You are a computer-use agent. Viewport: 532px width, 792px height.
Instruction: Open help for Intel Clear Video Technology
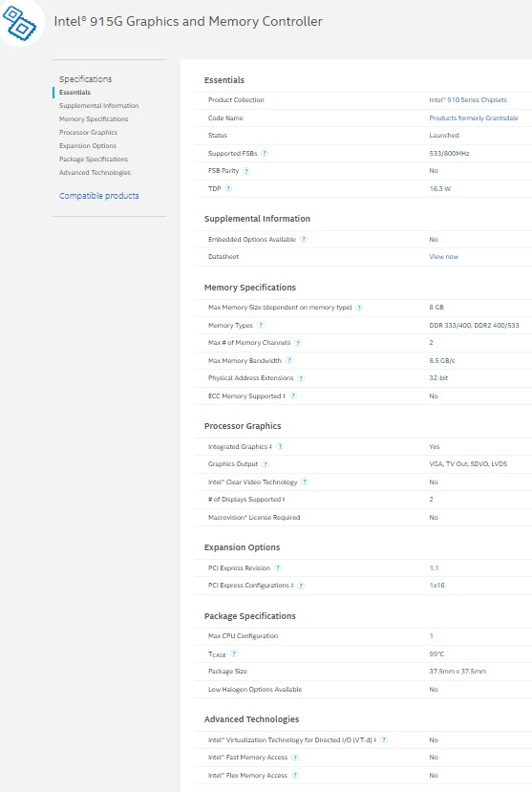305,482
